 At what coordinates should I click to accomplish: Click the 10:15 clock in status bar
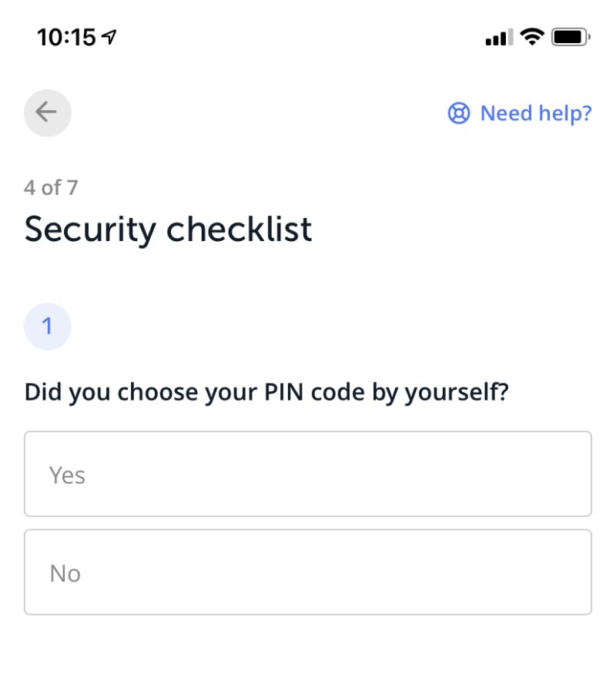[66, 36]
